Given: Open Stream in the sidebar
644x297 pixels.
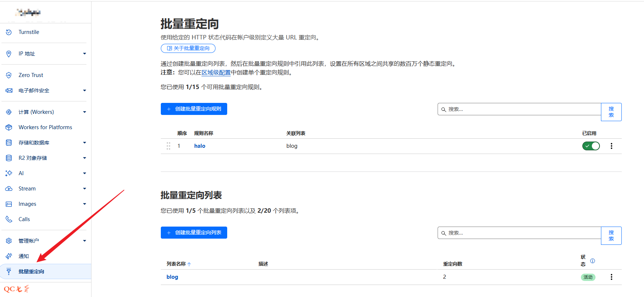Looking at the screenshot, I should [27, 189].
